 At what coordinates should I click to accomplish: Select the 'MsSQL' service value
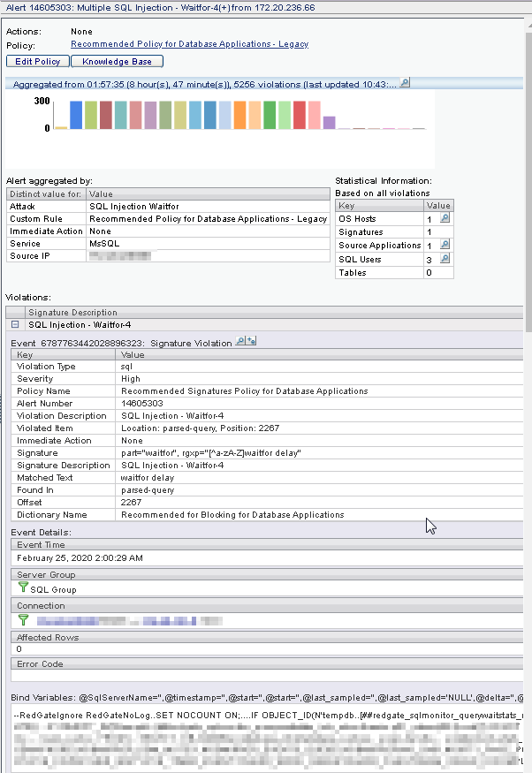click(104, 244)
